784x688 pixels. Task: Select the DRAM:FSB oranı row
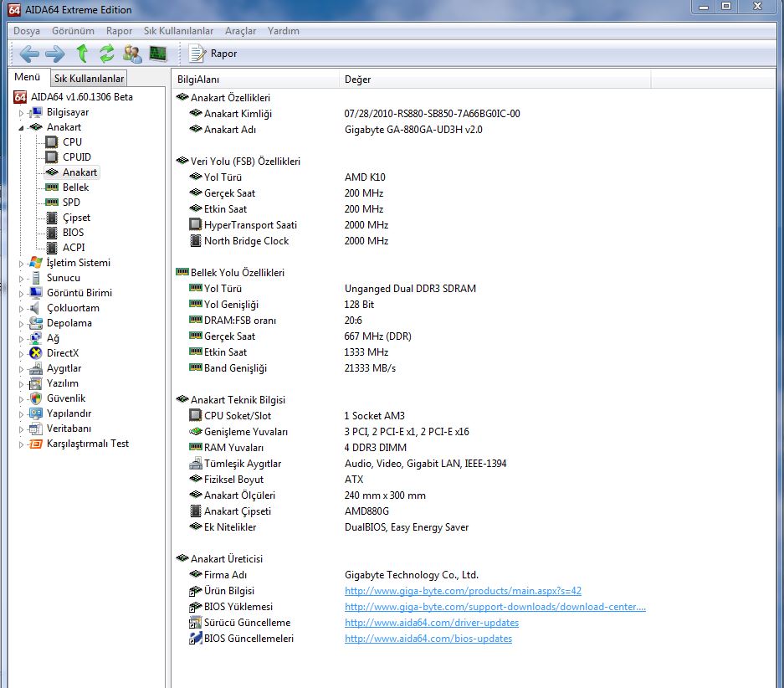pos(275,321)
